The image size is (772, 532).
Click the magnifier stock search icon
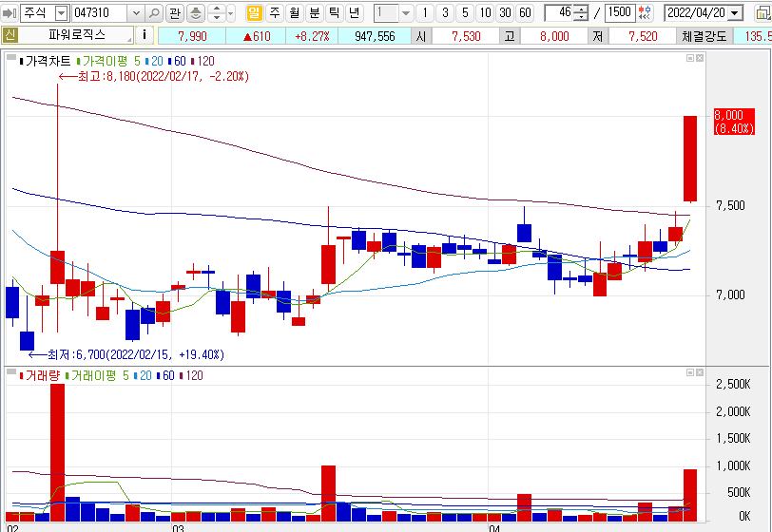(154, 12)
